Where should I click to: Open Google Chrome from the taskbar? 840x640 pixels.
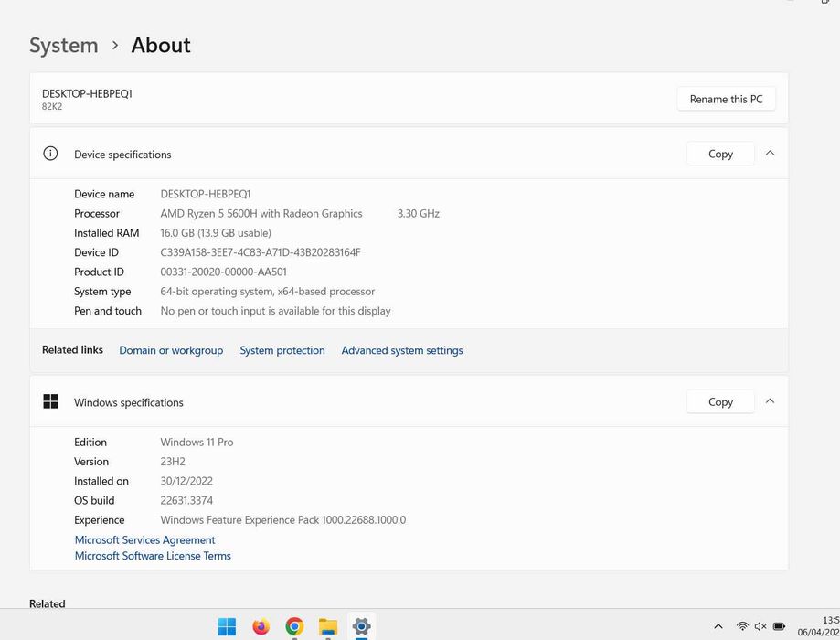294,626
